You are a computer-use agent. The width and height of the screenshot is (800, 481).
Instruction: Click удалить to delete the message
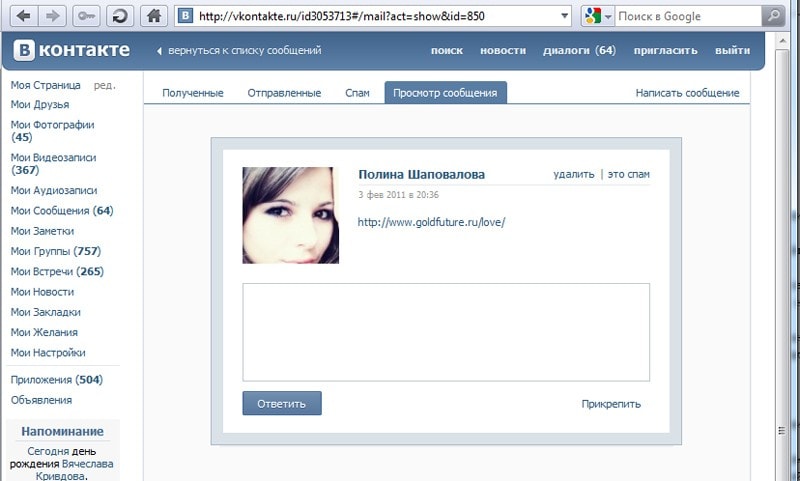click(x=573, y=174)
